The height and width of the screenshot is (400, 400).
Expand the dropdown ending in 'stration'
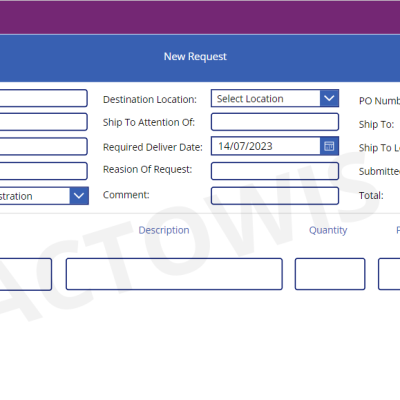[x=79, y=196]
